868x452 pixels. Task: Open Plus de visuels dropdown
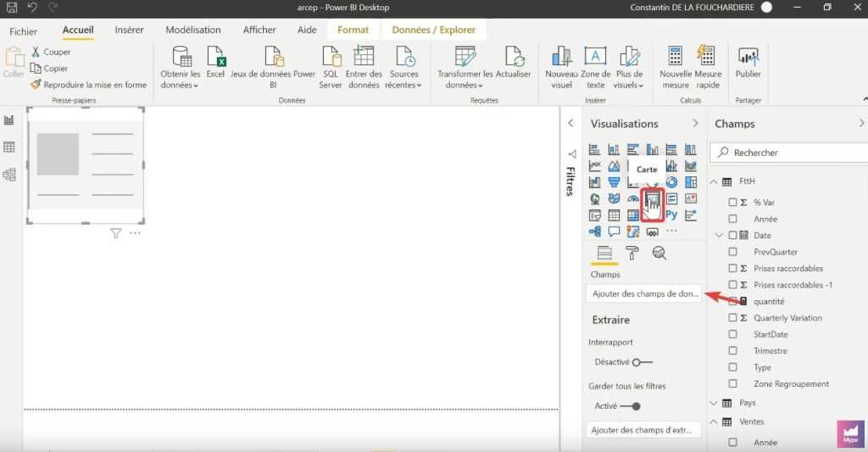pyautogui.click(x=630, y=68)
